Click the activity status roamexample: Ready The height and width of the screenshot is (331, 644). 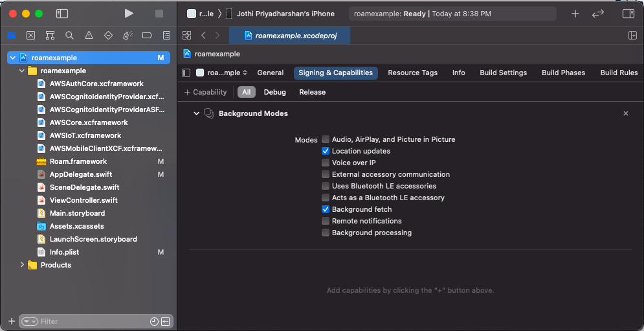pos(452,14)
